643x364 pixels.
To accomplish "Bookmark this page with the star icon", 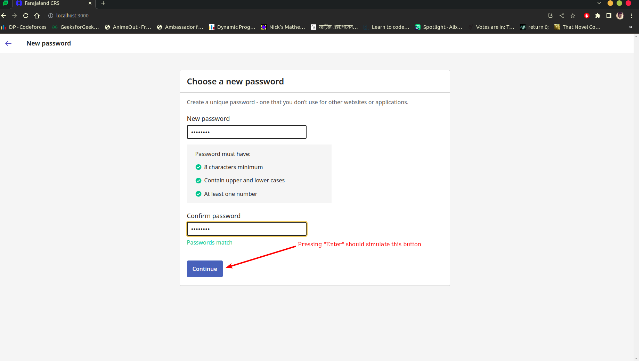I will [573, 16].
